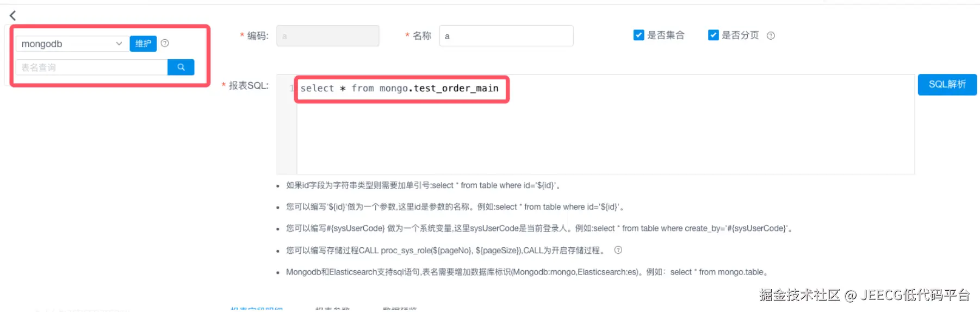This screenshot has width=980, height=312.
Task: Click the 维护 button
Action: 143,43
